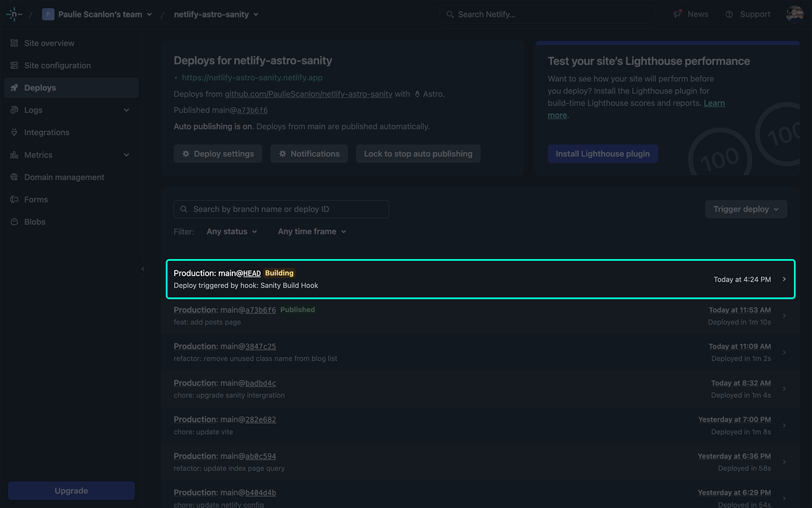Open commit link b404d4b
Image resolution: width=812 pixels, height=508 pixels.
[261, 493]
